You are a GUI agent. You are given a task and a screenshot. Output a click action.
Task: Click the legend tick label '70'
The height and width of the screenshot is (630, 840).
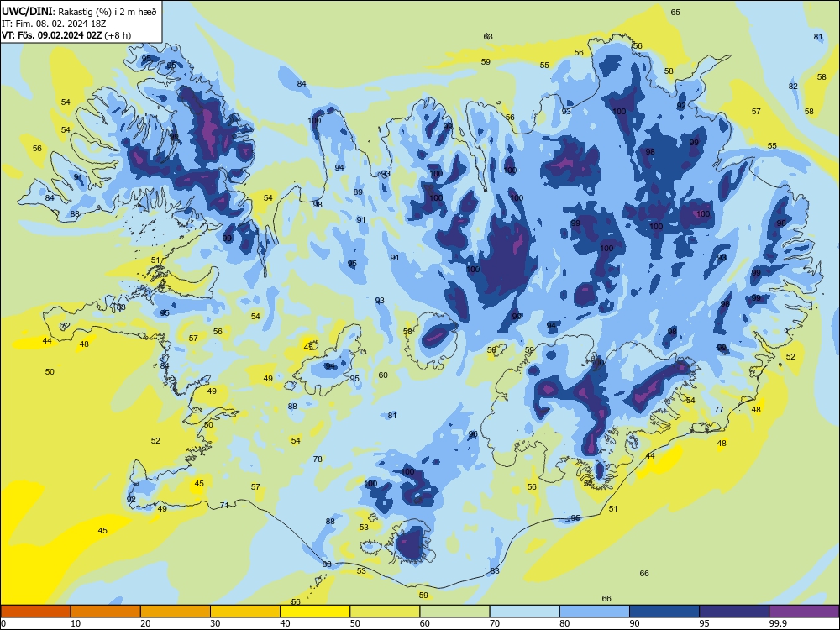495,623
